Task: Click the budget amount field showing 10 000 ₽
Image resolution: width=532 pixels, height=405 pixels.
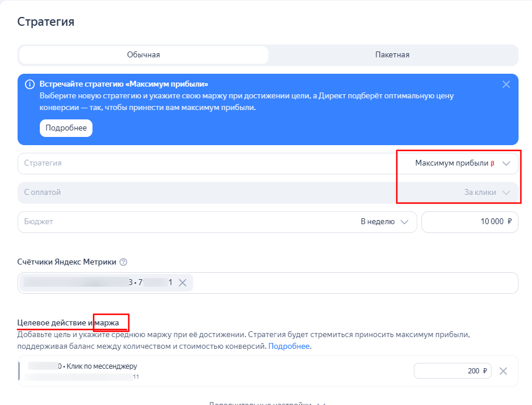Action: coord(469,222)
